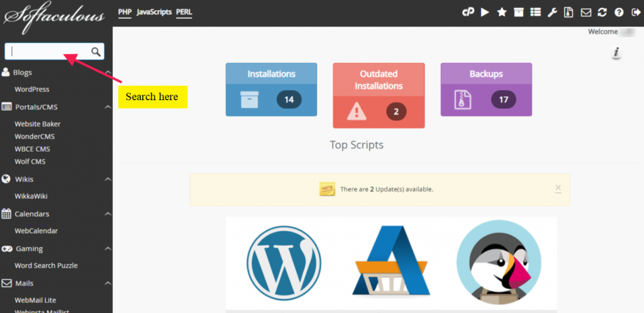
Task: Click the AbanteCart logo in Top Scripts
Action: [391, 261]
